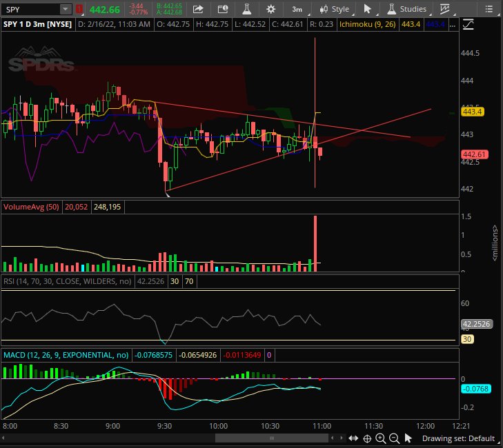
Task: Expand the symbol selector dropdown arrow
Action: 66,9
